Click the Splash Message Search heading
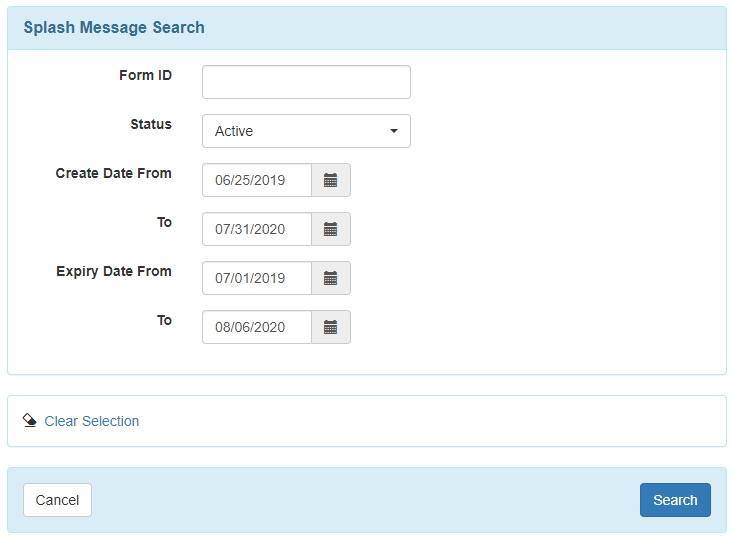The width and height of the screenshot is (733, 539). (x=114, y=28)
